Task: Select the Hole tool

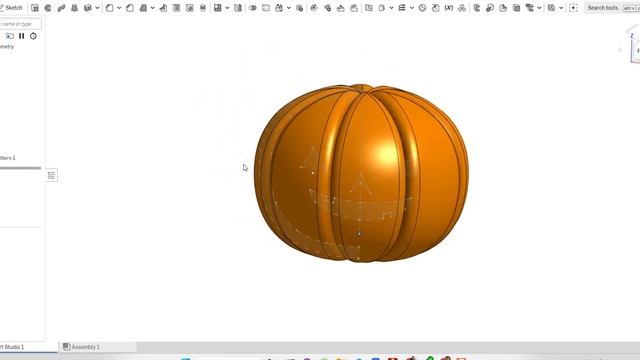Action: point(190,8)
